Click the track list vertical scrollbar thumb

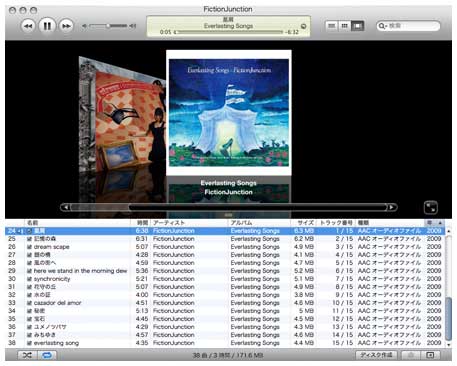tap(449, 318)
